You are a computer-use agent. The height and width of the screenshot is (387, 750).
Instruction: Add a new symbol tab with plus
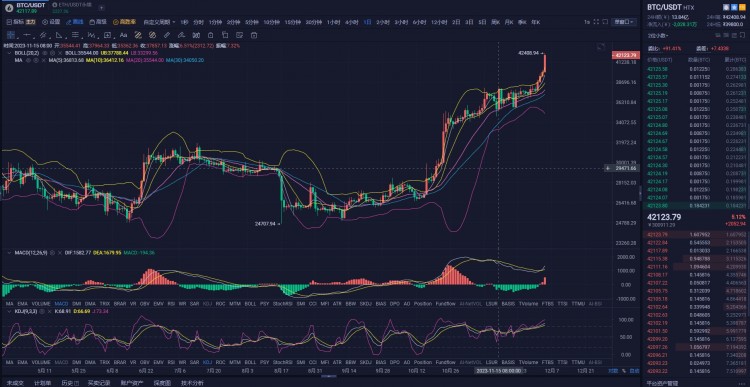coord(101,8)
